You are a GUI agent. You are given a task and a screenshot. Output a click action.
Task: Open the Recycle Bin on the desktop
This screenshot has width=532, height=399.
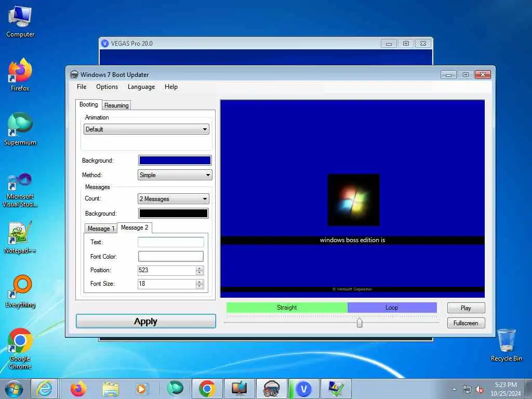pos(506,345)
